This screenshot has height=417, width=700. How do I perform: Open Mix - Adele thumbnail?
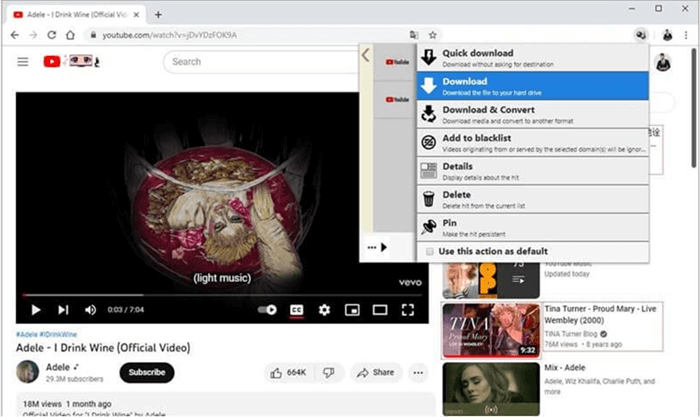pyautogui.click(x=491, y=389)
